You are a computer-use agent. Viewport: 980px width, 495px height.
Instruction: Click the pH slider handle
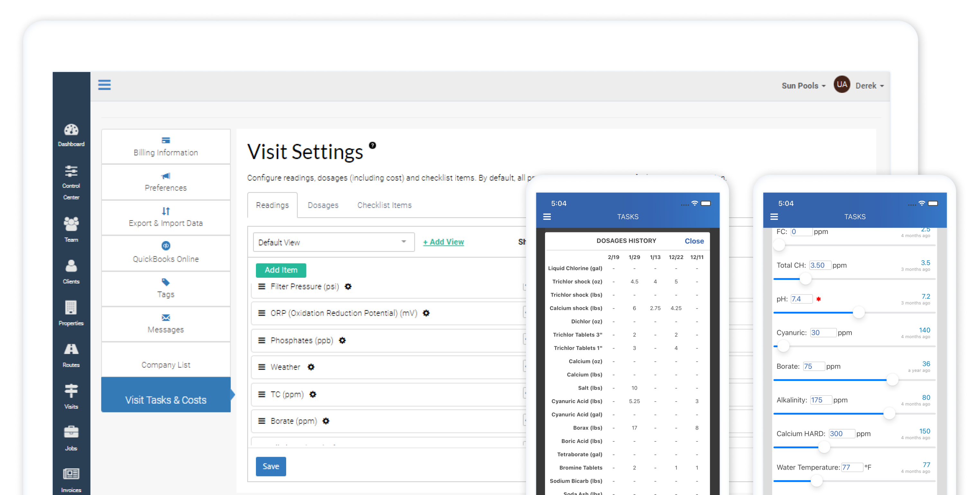858,312
